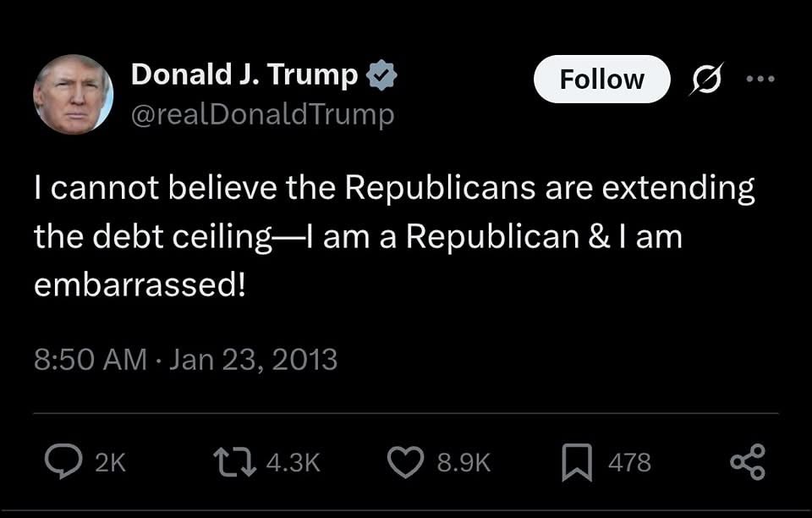Click the blue verified badge
This screenshot has width=812, height=518.
pyautogui.click(x=382, y=76)
